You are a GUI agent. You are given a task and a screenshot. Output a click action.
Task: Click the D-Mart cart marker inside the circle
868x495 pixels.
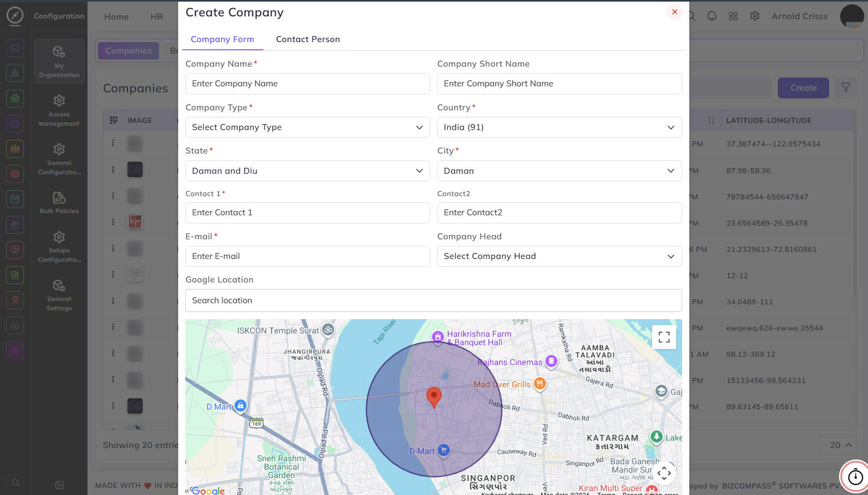(444, 450)
